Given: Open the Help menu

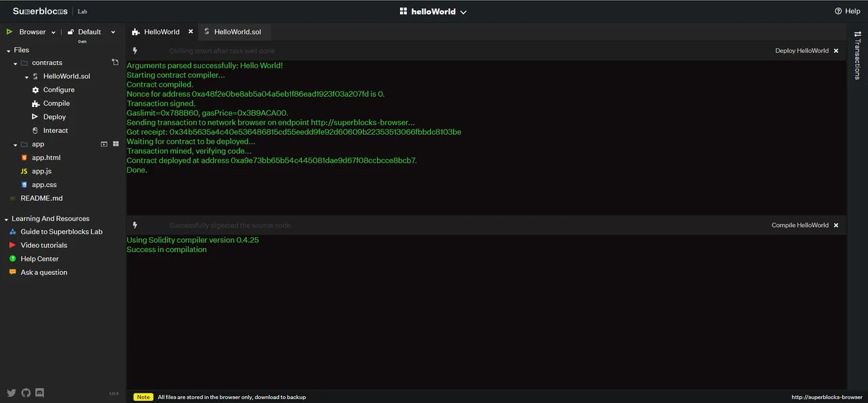Looking at the screenshot, I should [847, 11].
